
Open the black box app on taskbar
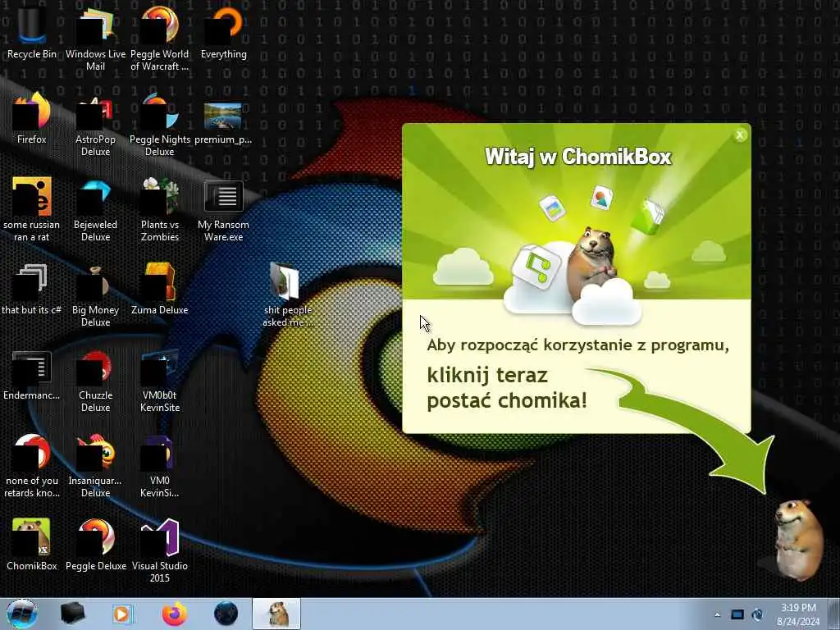point(72,614)
